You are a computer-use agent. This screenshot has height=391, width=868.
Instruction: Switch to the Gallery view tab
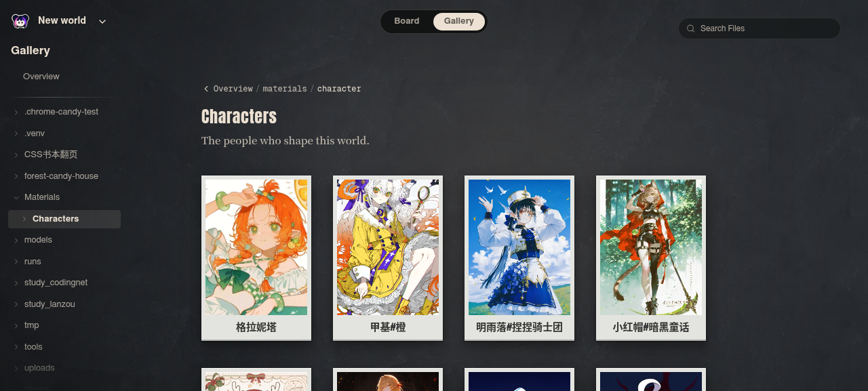459,21
